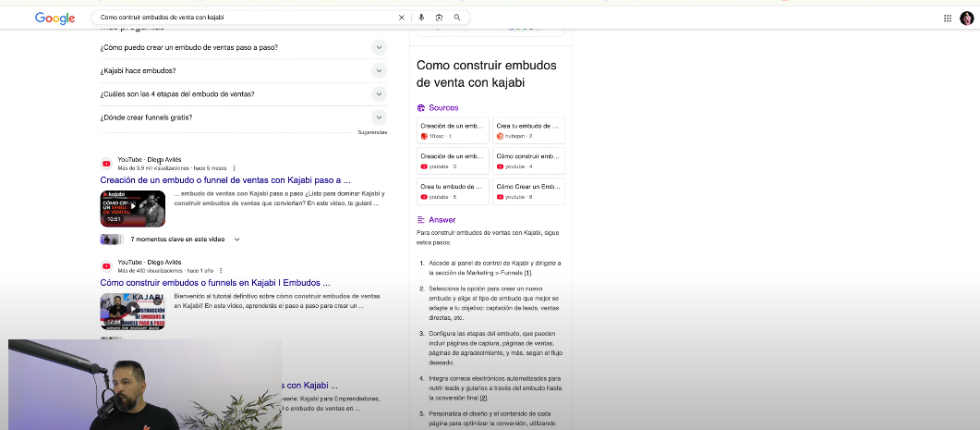The height and width of the screenshot is (430, 980).
Task: Click the Answer section icon
Action: pos(420,220)
